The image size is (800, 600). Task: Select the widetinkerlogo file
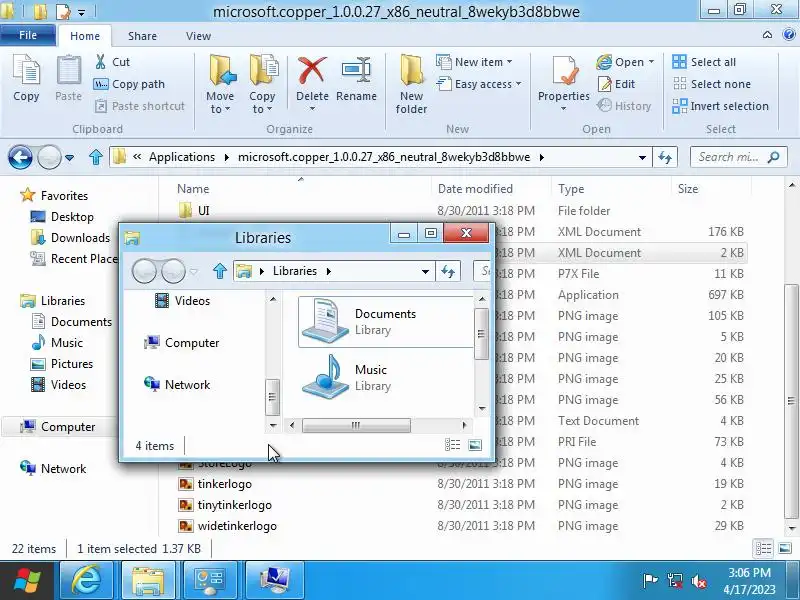pyautogui.click(x=228, y=526)
